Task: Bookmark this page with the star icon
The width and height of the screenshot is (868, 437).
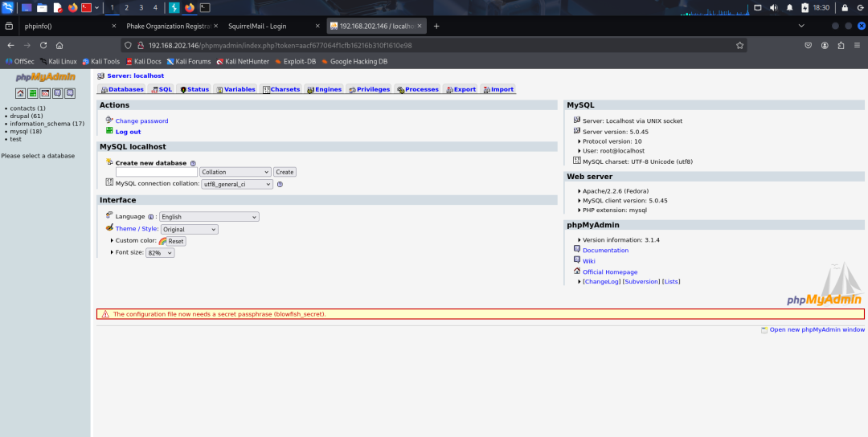Action: click(739, 45)
